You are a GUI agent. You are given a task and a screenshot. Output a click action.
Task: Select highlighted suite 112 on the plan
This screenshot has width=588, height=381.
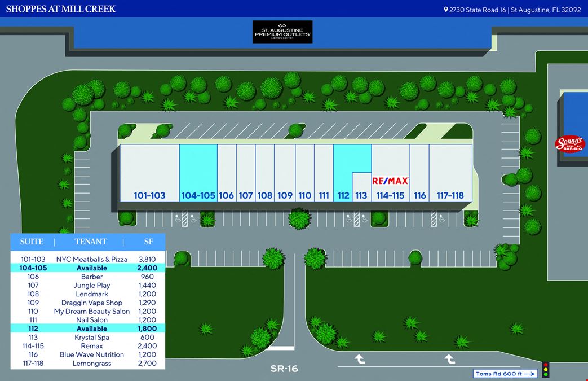[x=343, y=173]
